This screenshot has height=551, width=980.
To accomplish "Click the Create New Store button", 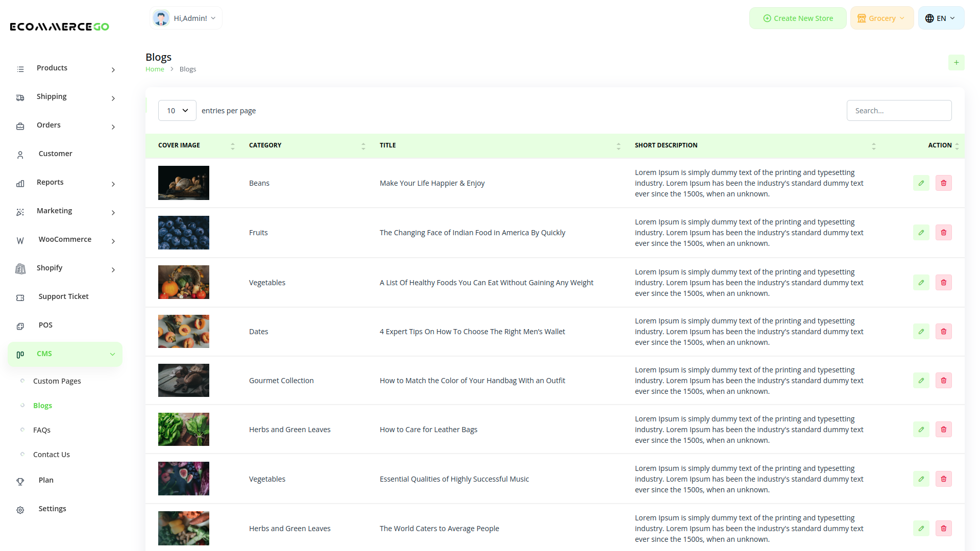I will click(x=798, y=18).
